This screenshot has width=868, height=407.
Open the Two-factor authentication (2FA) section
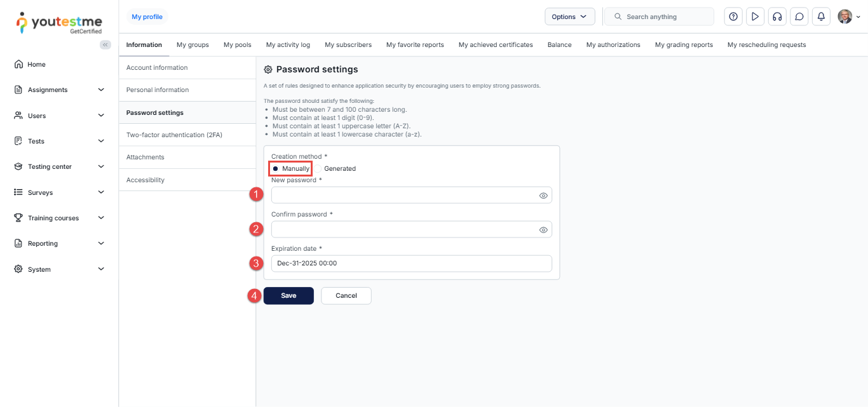[x=174, y=135]
